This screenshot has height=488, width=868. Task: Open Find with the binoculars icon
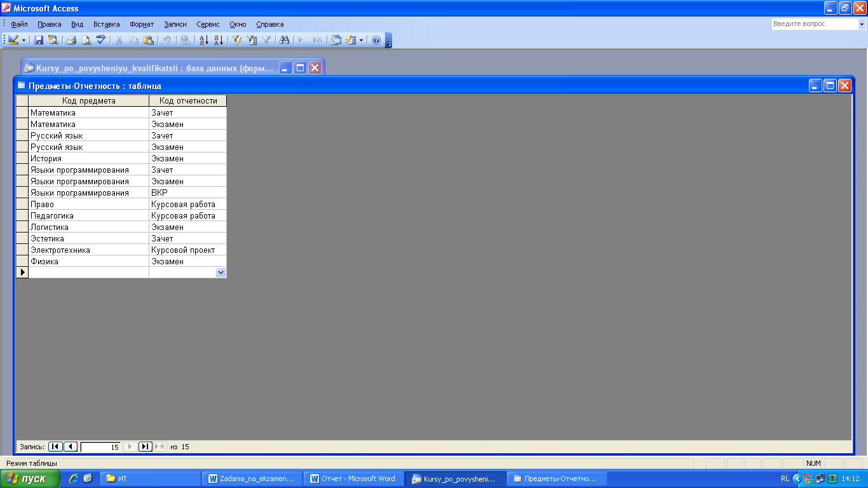pyautogui.click(x=285, y=39)
